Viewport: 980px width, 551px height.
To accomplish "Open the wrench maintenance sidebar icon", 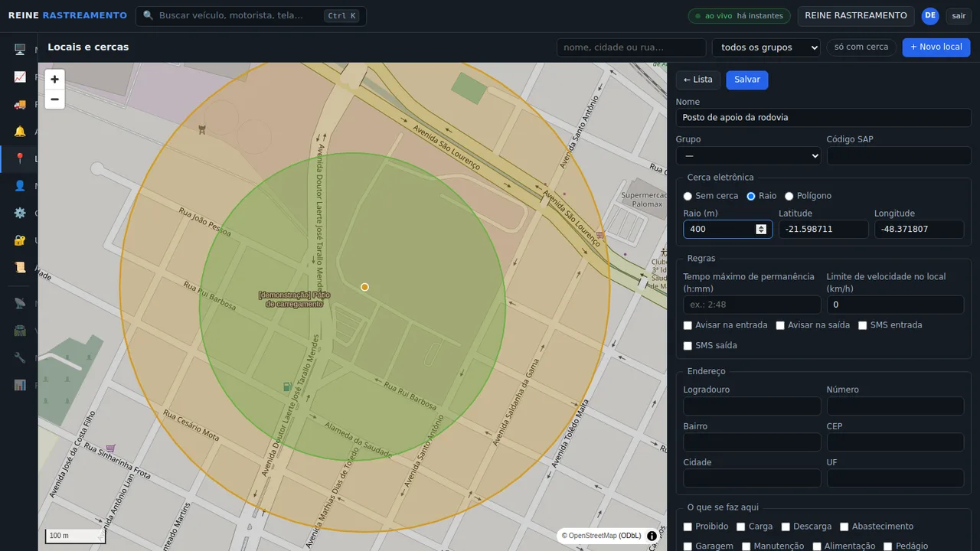I will pyautogui.click(x=20, y=357).
